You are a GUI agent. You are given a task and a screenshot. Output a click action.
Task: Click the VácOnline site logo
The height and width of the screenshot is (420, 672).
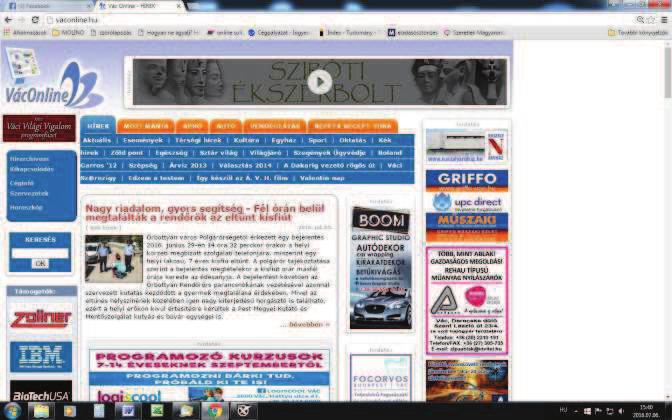[x=54, y=77]
